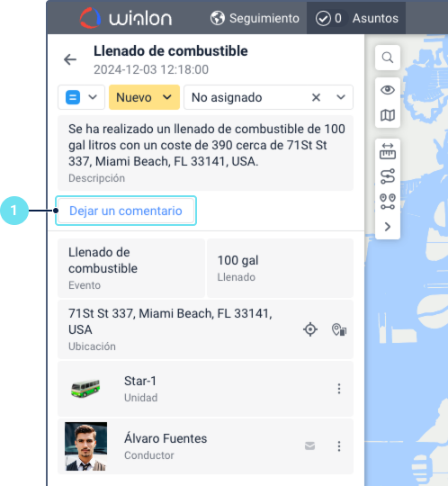Viewport: 448px width, 486px height.
Task: Expand the map toolbar chevron
Action: (387, 227)
